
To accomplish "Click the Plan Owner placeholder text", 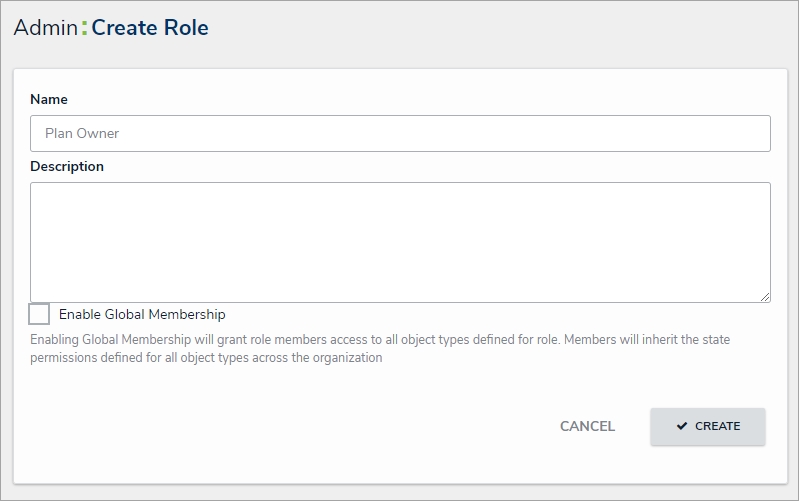I will (x=83, y=133).
